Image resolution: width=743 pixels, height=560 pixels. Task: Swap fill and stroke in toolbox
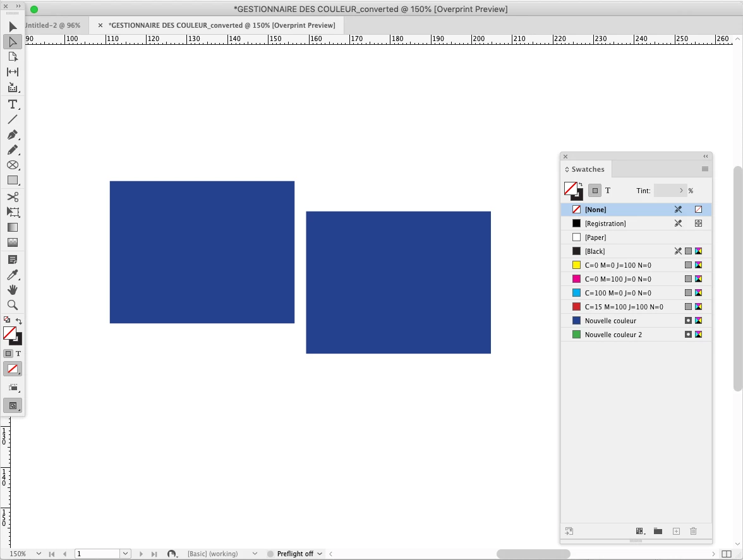[19, 321]
